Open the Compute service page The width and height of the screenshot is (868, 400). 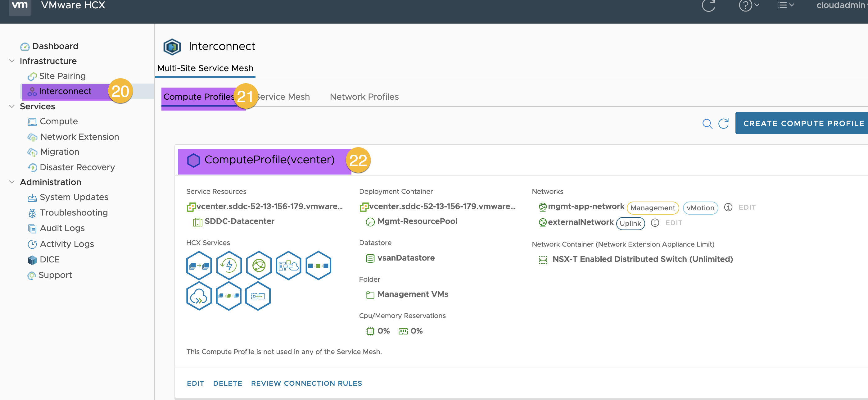[x=52, y=121]
